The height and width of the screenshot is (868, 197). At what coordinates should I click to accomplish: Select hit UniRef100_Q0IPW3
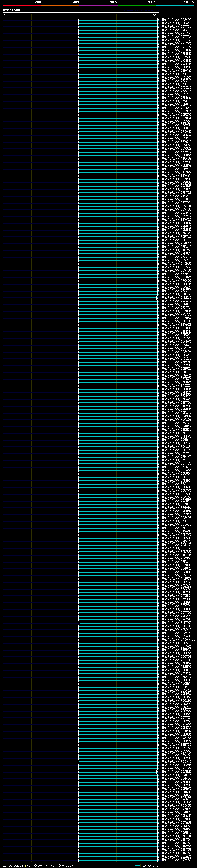(176, 264)
